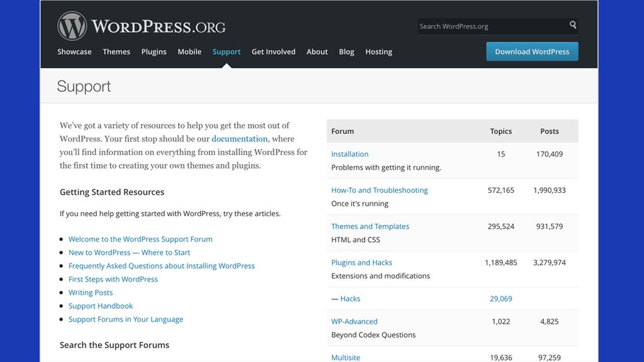This screenshot has width=644, height=362.
Task: Open the documentation link
Action: pyautogui.click(x=240, y=138)
